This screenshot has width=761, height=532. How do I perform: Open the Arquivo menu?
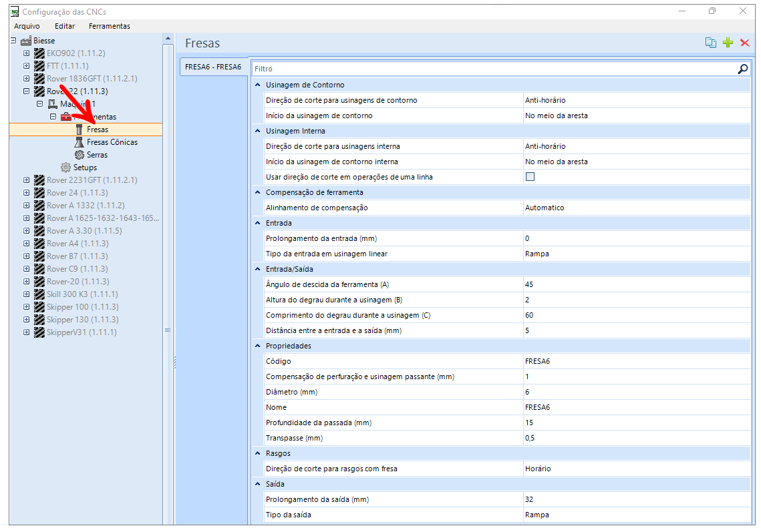point(27,26)
